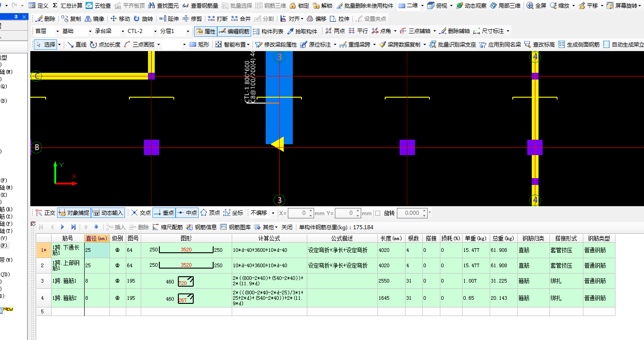644x340 pixels.
Task: Toggle 中点 midpoint snap
Action: (x=186, y=212)
